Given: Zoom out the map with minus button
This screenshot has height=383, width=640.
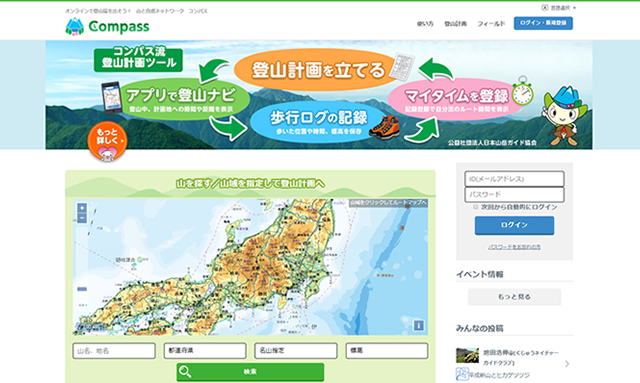Looking at the screenshot, I should (82, 218).
